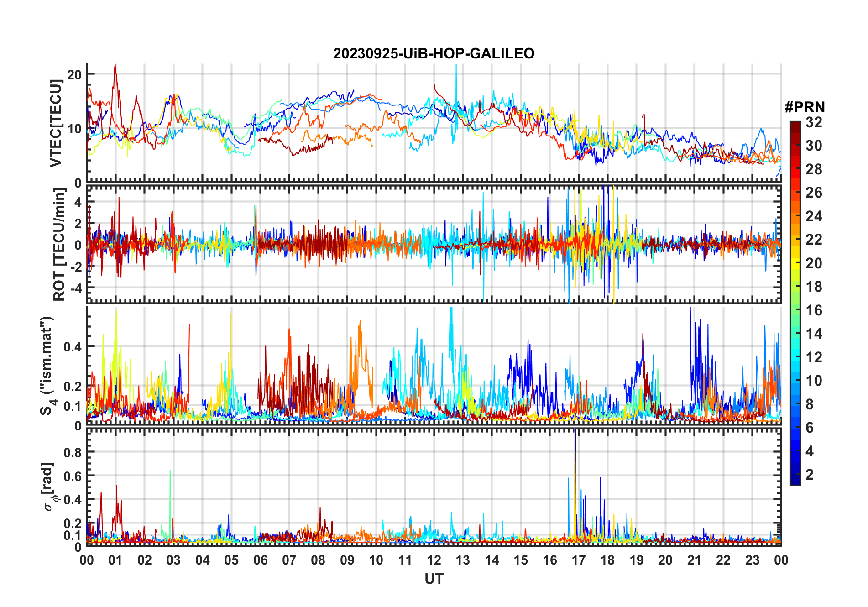This screenshot has height=607, width=868.
Task: Select colorbar tick label "28"
Action: pos(814,169)
